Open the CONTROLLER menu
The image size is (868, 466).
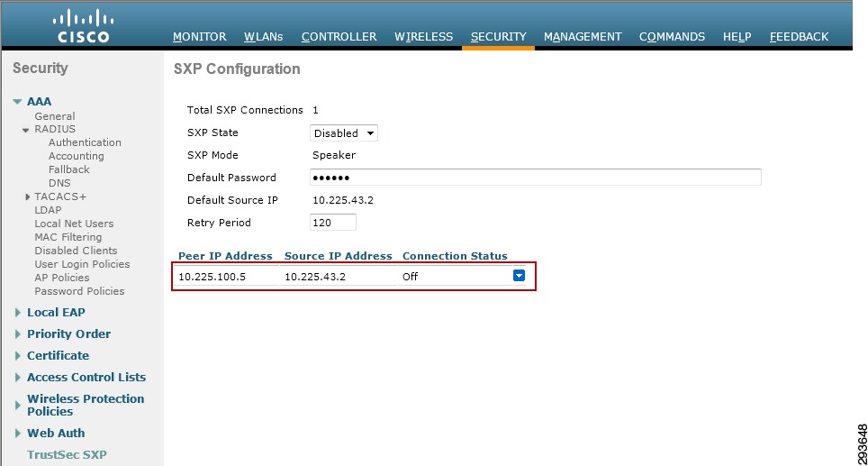click(339, 37)
